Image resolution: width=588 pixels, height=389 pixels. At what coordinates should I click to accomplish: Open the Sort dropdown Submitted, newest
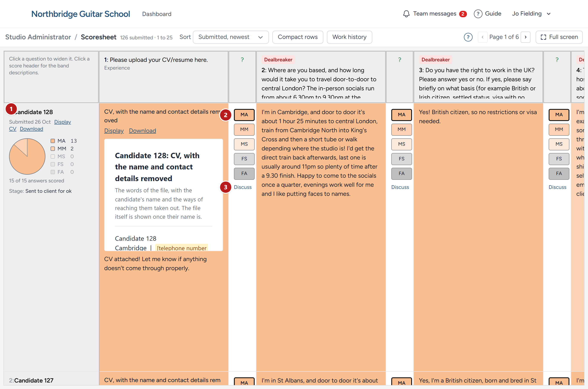(230, 37)
